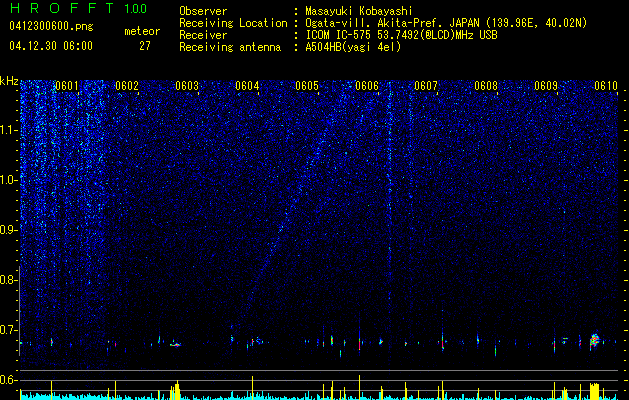Click the Receiver label
Viewport: 629px width, 400px height.
click(203, 35)
